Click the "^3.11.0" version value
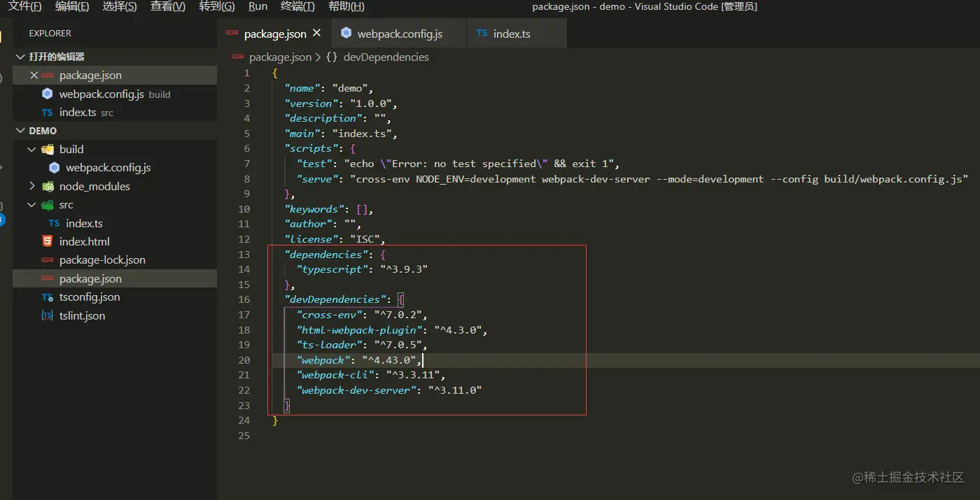The image size is (980, 500). (x=455, y=390)
